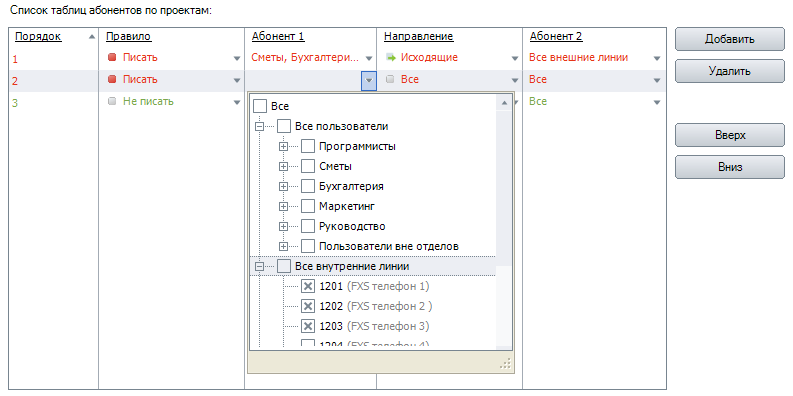Collapse the Все пользователи tree node
This screenshot has height=396, width=793.
(259, 127)
